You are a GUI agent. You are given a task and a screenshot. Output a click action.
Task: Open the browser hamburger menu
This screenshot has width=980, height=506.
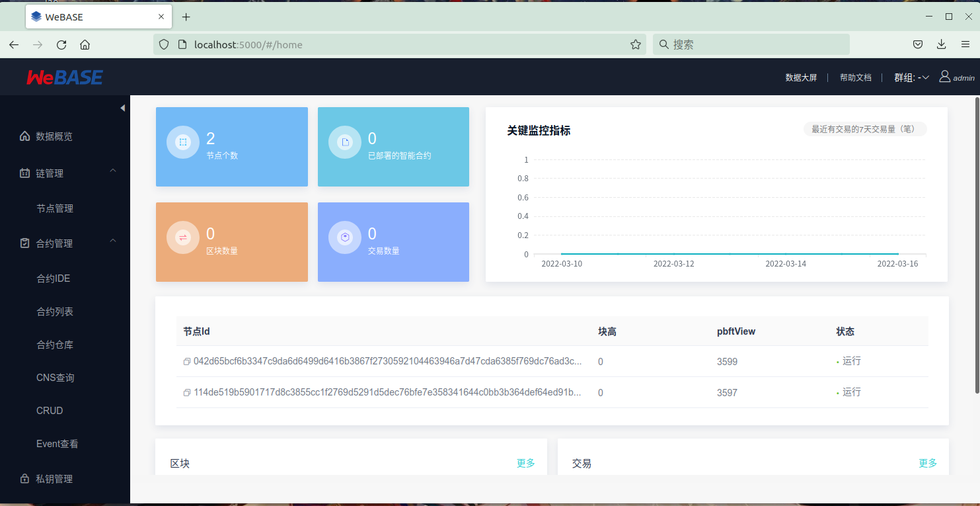[x=965, y=45]
